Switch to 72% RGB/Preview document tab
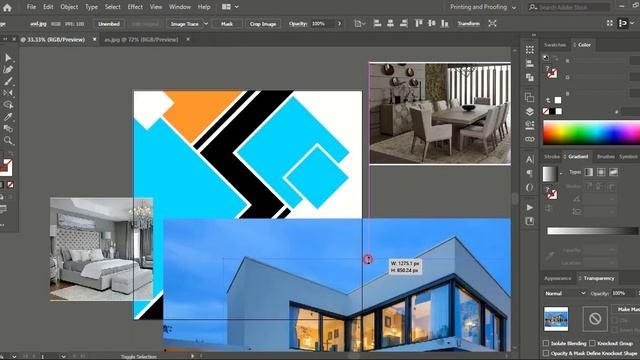This screenshot has width=640, height=360. pyautogui.click(x=141, y=40)
